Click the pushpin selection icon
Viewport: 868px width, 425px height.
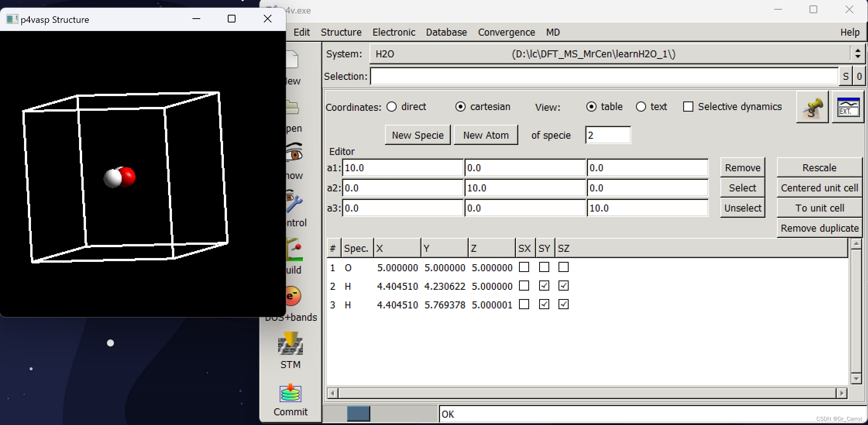pyautogui.click(x=812, y=107)
